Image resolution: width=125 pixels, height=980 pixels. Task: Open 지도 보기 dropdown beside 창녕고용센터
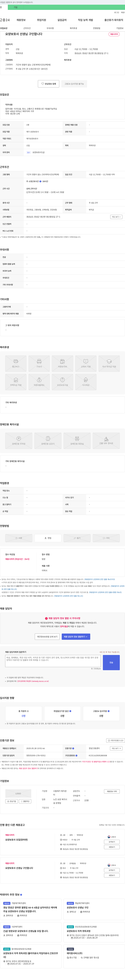[116, 748]
